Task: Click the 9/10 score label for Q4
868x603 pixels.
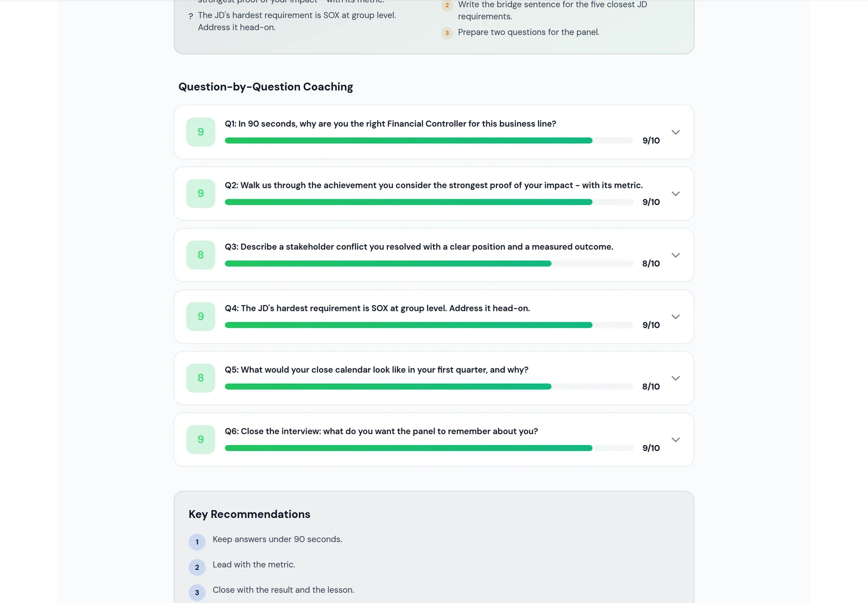Action: pos(651,325)
